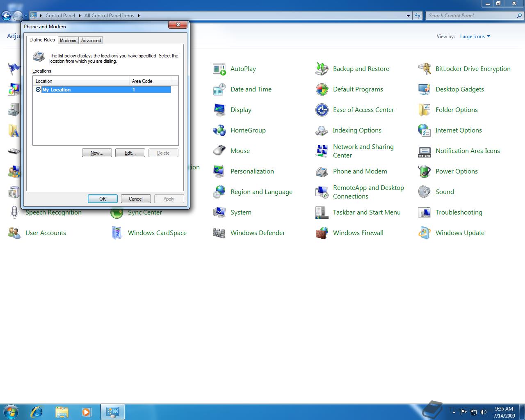This screenshot has height=420, width=525.
Task: Select the My Location radio button
Action: (38, 89)
